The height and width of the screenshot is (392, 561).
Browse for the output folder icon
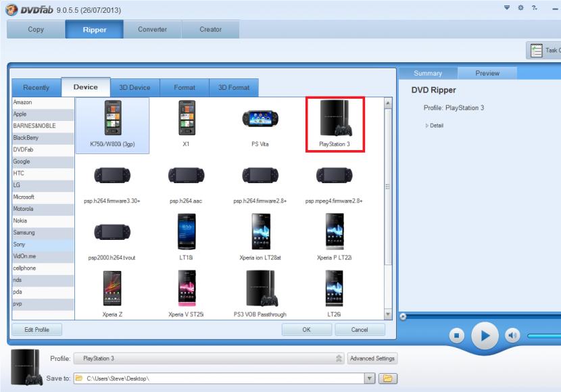click(388, 378)
